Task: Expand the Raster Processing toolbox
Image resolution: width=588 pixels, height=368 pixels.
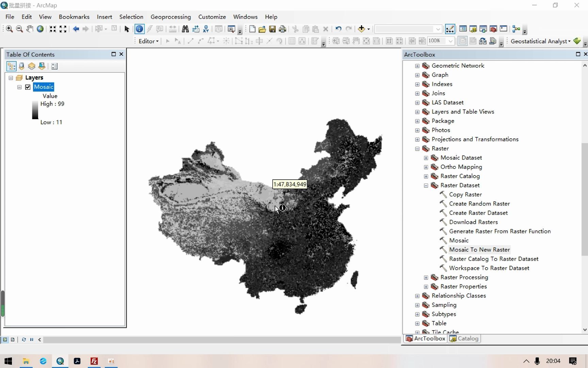Action: tap(426, 278)
